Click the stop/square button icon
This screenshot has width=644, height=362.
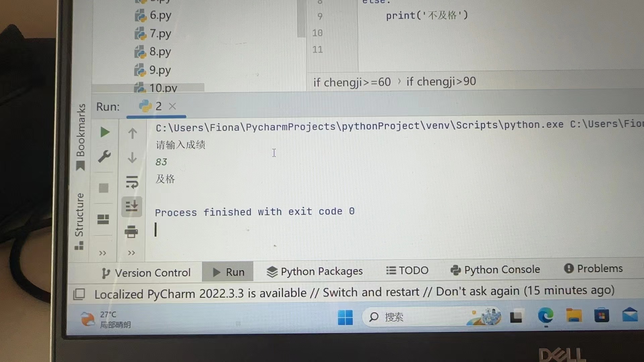click(x=103, y=188)
